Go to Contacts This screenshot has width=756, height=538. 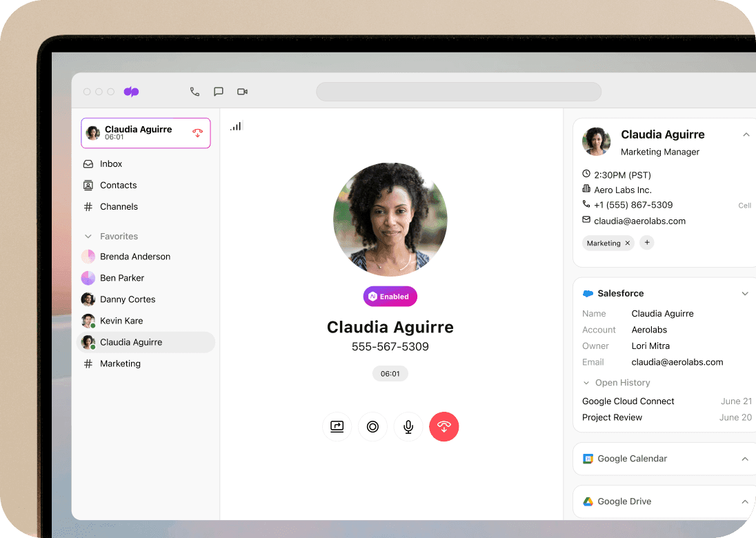[118, 186]
